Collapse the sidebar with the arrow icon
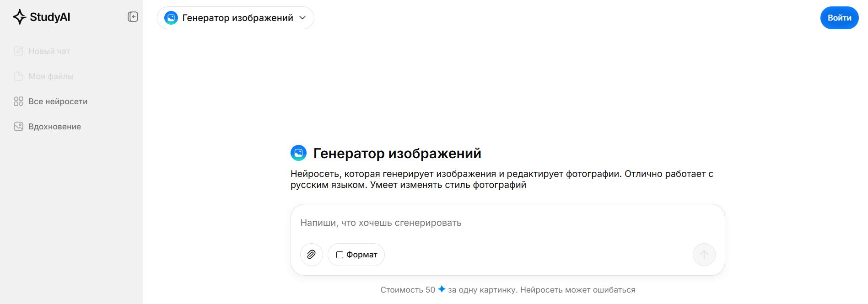This screenshot has height=304, width=868. coord(133,17)
